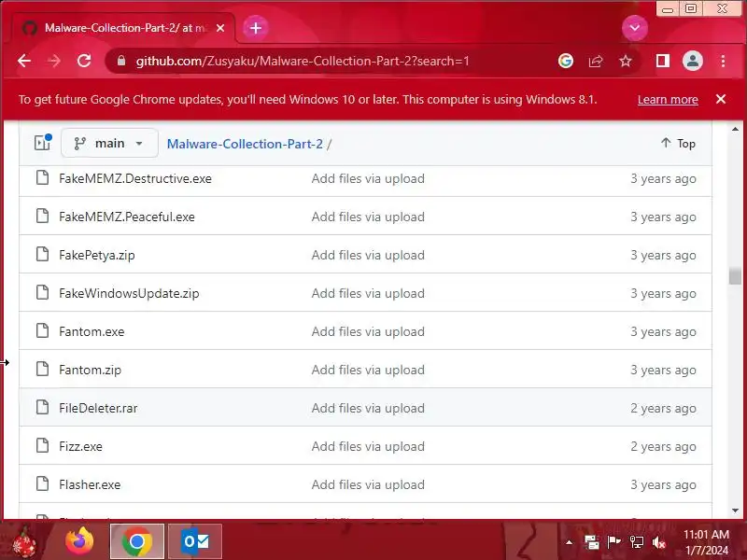Open FakeWindowsUpdate.zip file
747x560 pixels.
[129, 293]
